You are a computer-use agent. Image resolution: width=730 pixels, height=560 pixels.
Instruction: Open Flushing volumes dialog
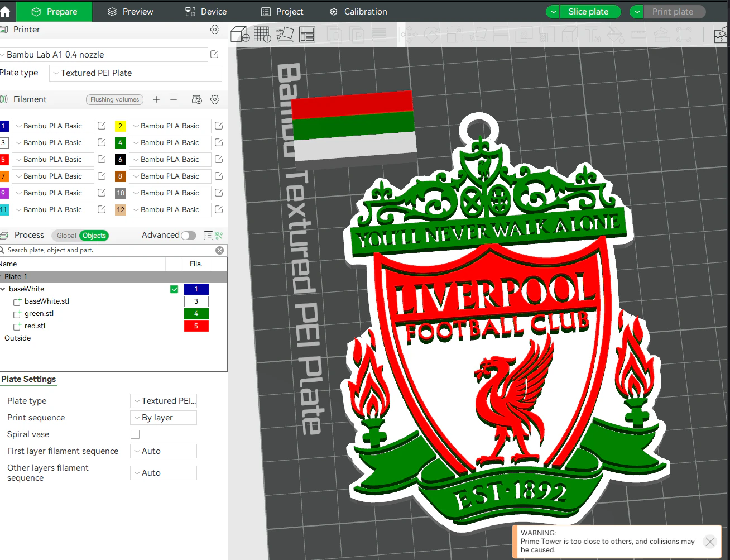coord(114,99)
